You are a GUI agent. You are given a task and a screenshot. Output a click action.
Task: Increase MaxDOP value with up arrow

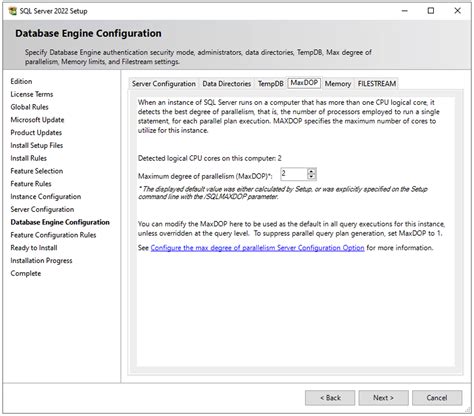(311, 171)
